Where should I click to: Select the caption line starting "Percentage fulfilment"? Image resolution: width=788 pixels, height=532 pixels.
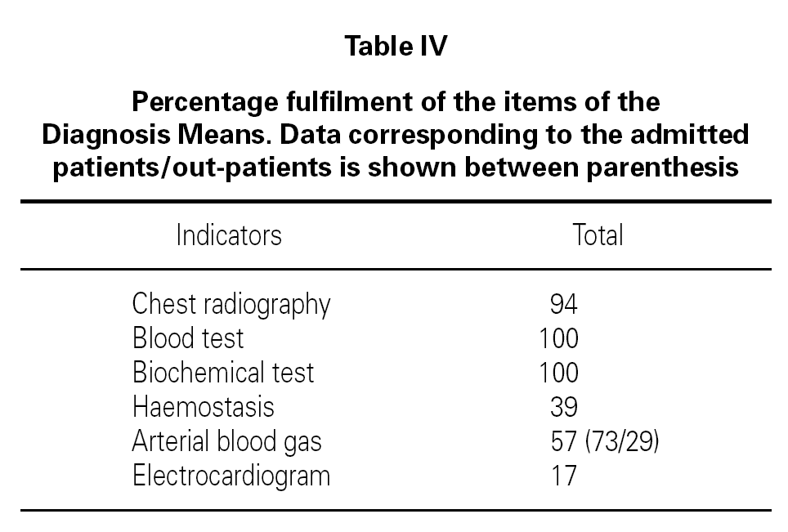pos(396,103)
